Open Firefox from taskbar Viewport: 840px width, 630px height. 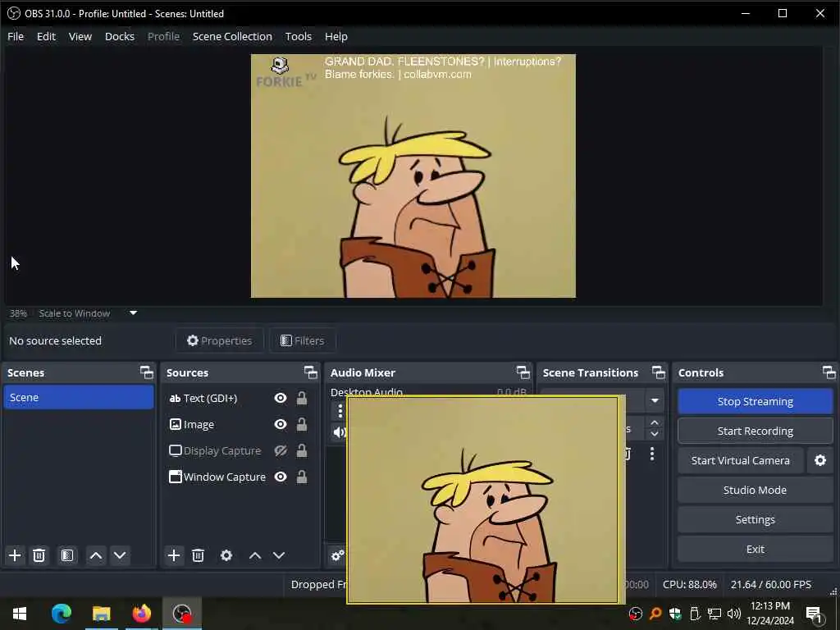141,614
